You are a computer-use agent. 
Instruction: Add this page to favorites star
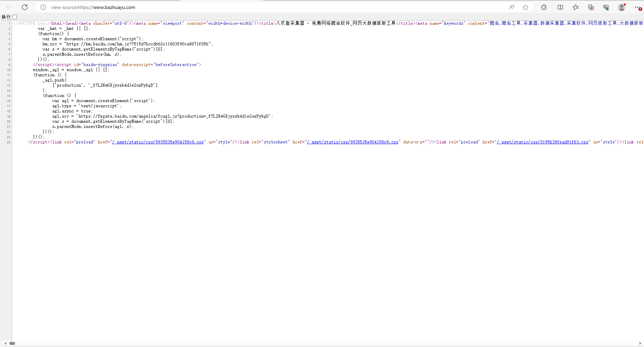[x=526, y=7]
